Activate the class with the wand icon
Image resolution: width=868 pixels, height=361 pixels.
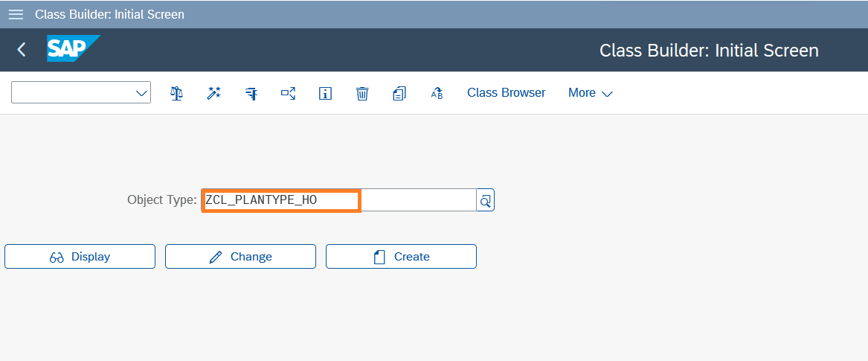[x=214, y=93]
